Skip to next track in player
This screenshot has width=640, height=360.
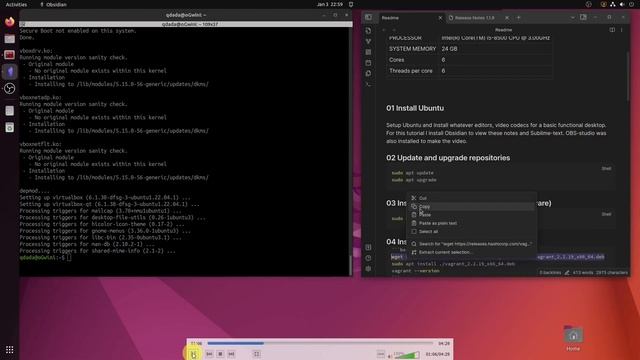231,354
